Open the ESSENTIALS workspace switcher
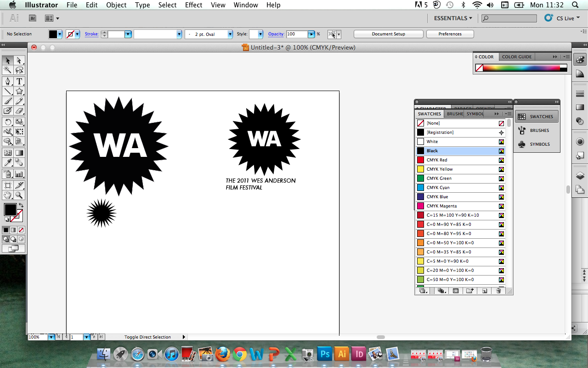This screenshot has width=588, height=368. click(453, 18)
